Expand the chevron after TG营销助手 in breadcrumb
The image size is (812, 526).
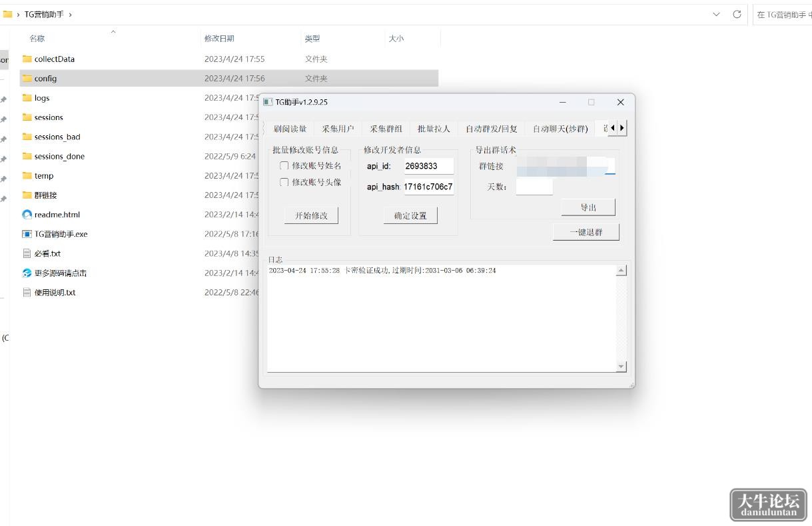tap(71, 14)
